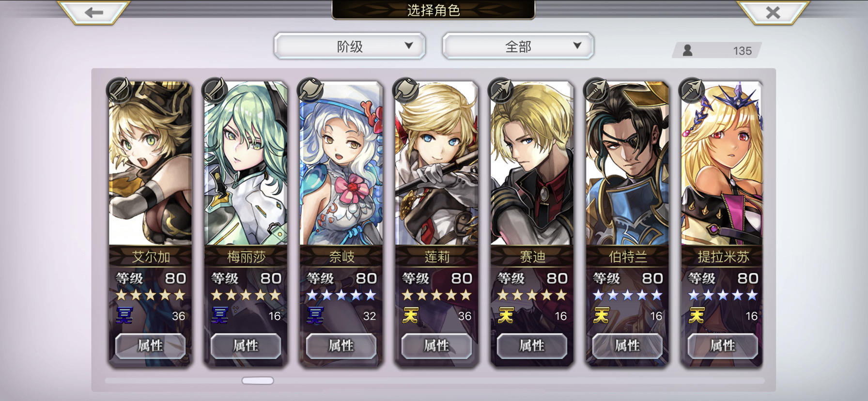Click the horizontal scrollbar thumb
The height and width of the screenshot is (401, 868).
258,381
